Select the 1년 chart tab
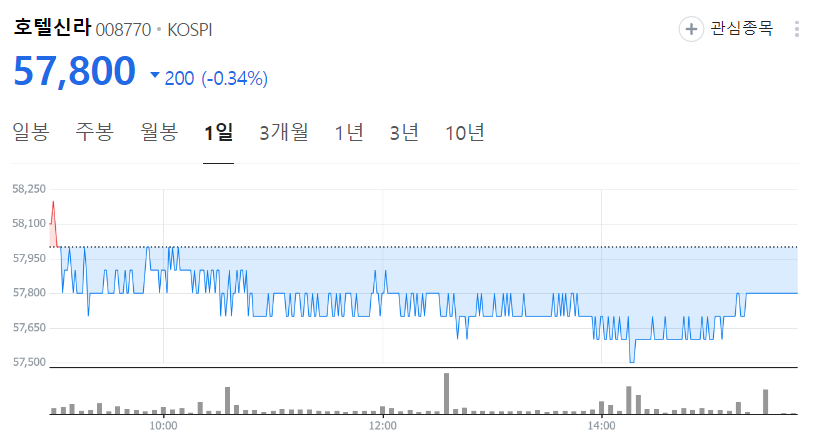The image size is (815, 434). tap(349, 132)
